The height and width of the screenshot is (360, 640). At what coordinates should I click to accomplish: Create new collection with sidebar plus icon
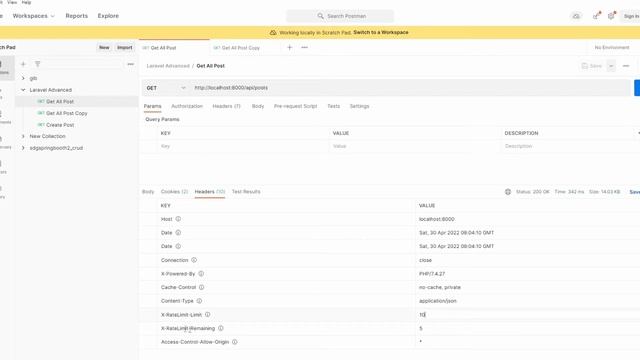(23, 64)
